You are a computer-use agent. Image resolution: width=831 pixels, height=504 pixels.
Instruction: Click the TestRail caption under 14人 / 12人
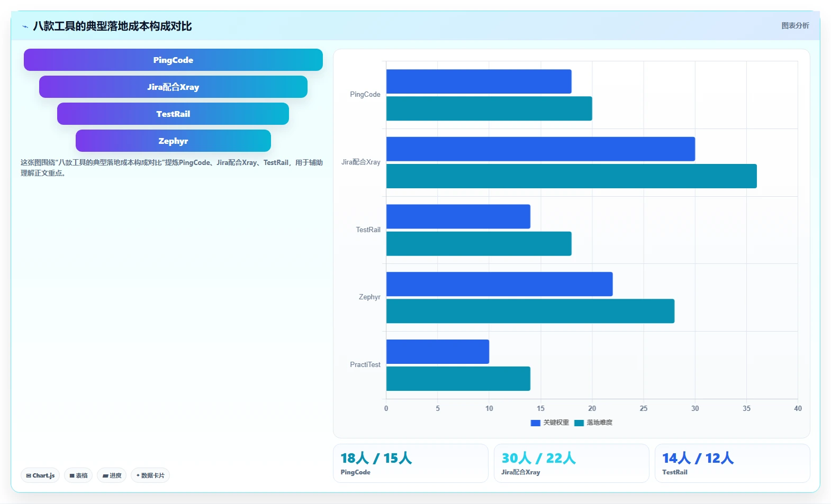tap(675, 472)
